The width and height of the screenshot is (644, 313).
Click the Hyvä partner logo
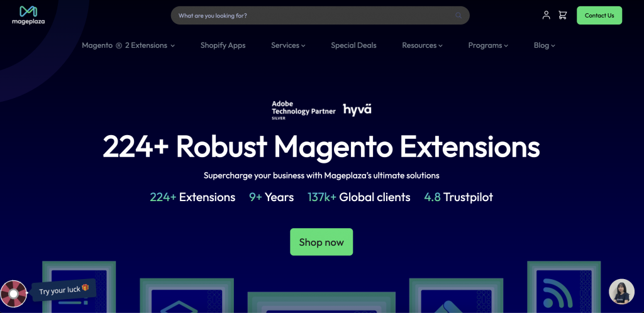[x=357, y=109]
